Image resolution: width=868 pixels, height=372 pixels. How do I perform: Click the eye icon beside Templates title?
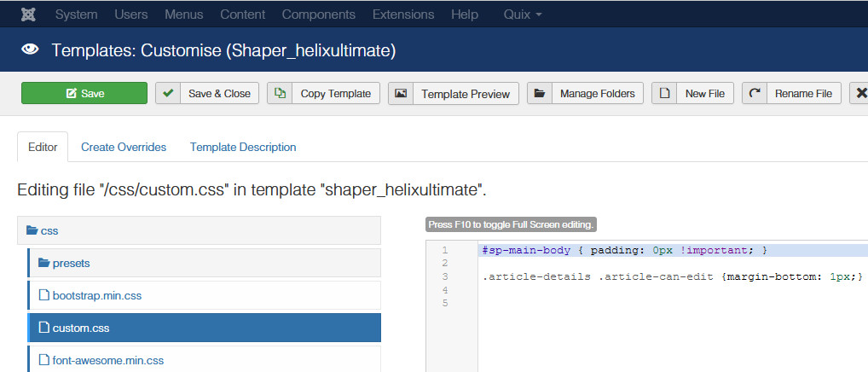click(30, 50)
